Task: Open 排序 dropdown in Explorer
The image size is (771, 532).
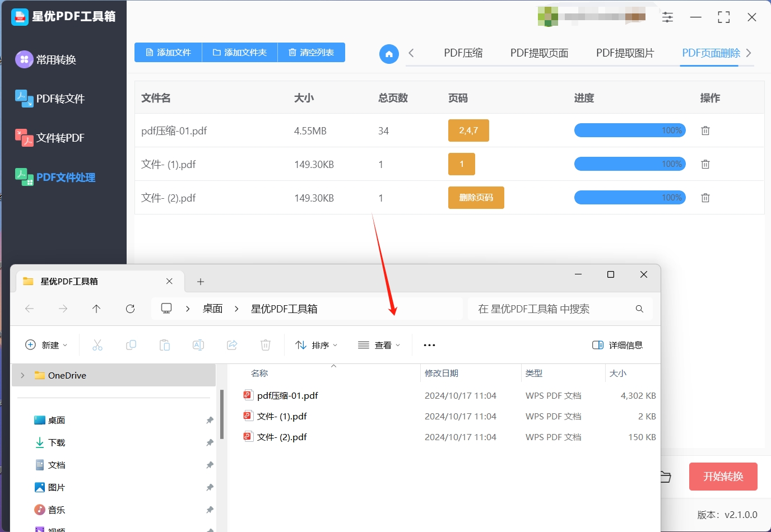Action: tap(316, 345)
